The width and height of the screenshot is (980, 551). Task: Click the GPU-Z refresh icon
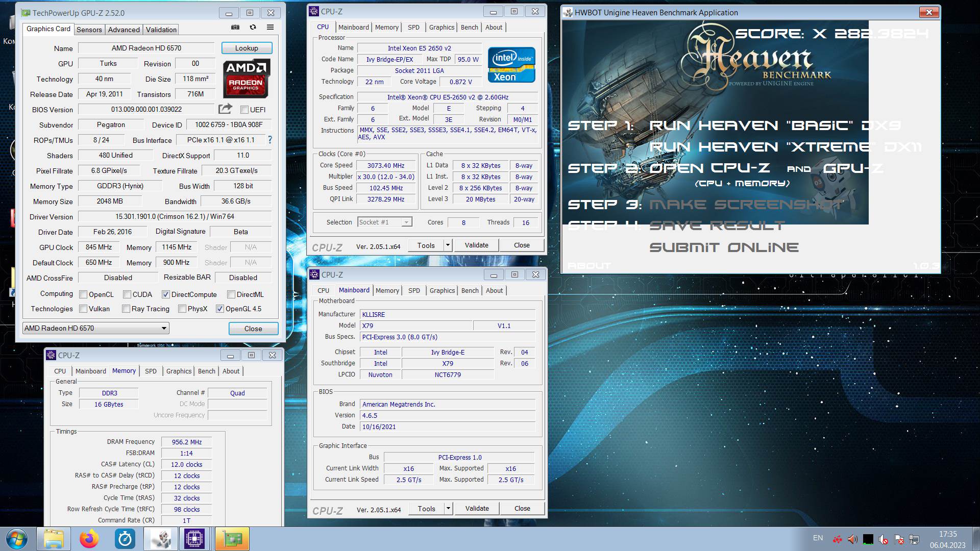253,27
